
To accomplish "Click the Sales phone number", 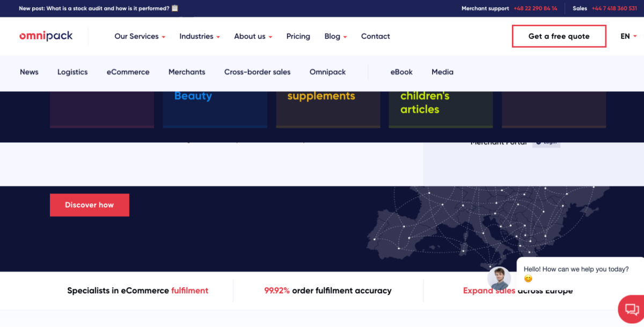I will point(614,9).
